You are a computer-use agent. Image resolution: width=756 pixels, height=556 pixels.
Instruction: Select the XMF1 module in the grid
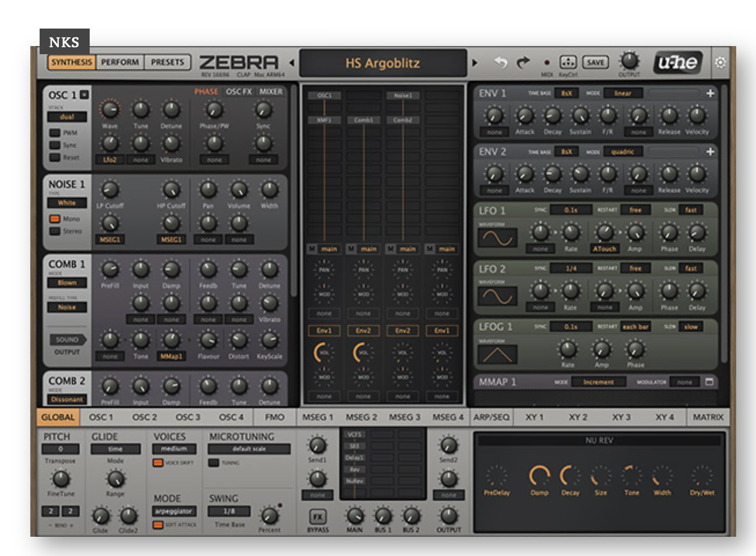[324, 120]
